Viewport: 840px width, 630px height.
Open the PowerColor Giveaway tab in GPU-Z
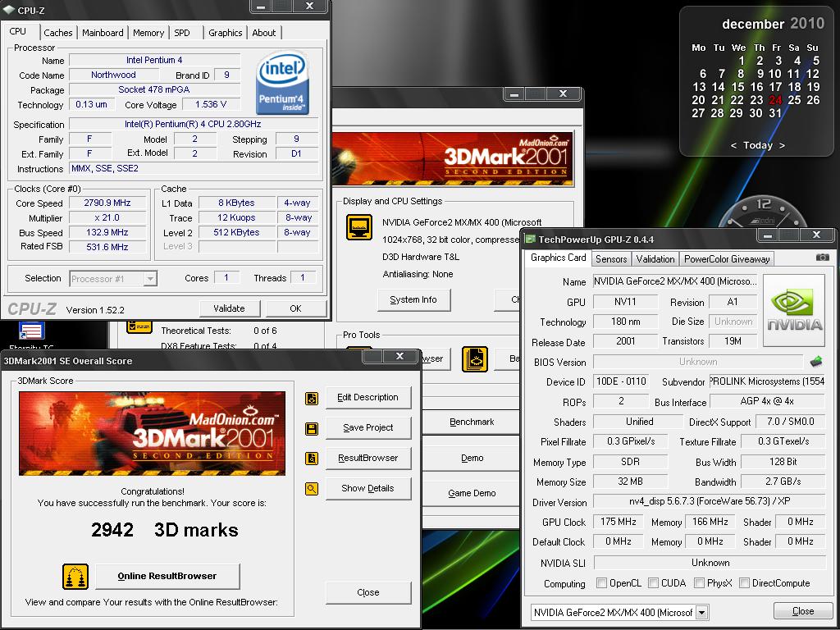tap(727, 259)
